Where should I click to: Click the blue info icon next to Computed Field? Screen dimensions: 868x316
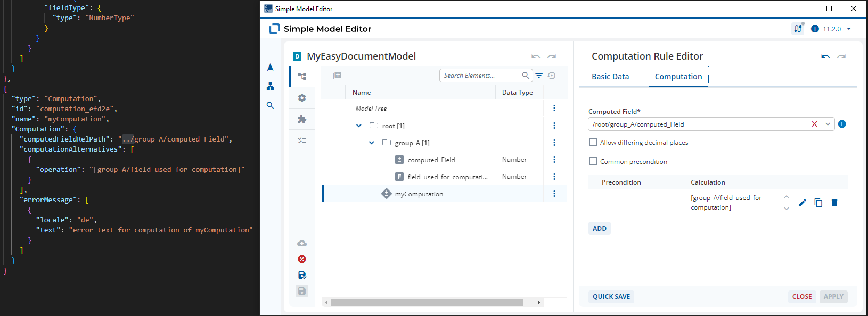coord(842,124)
